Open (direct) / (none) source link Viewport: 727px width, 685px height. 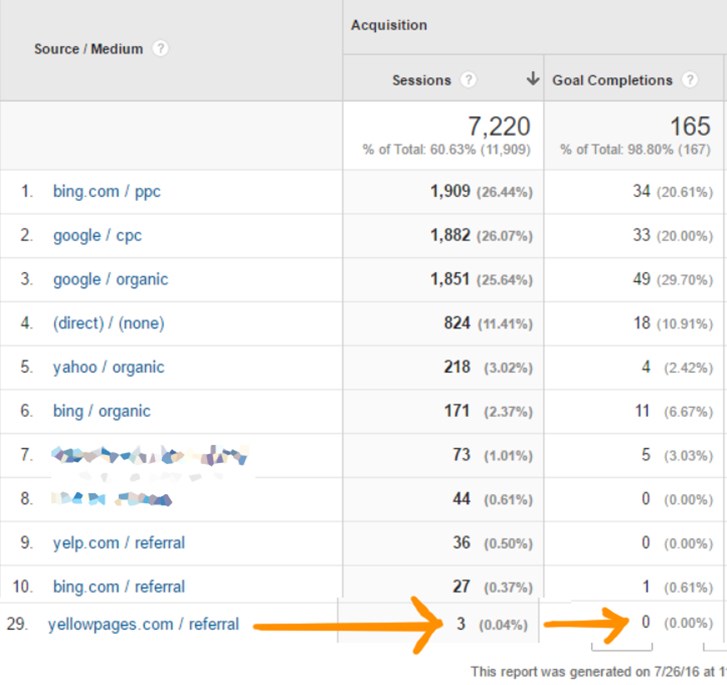coord(108,323)
